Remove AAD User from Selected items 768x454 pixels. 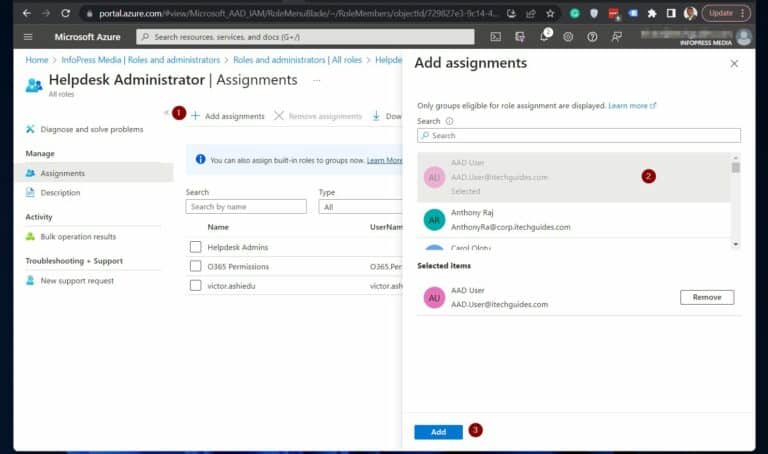[707, 297]
